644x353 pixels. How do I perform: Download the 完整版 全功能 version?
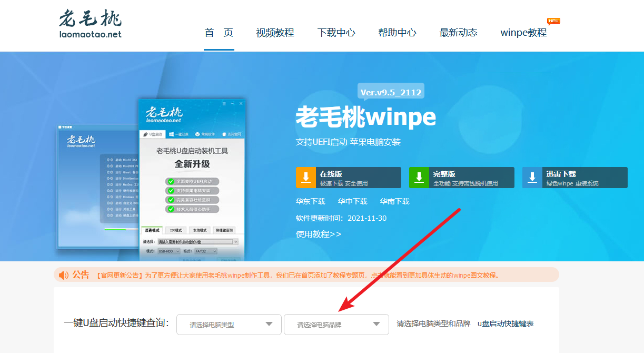pyautogui.click(x=462, y=178)
